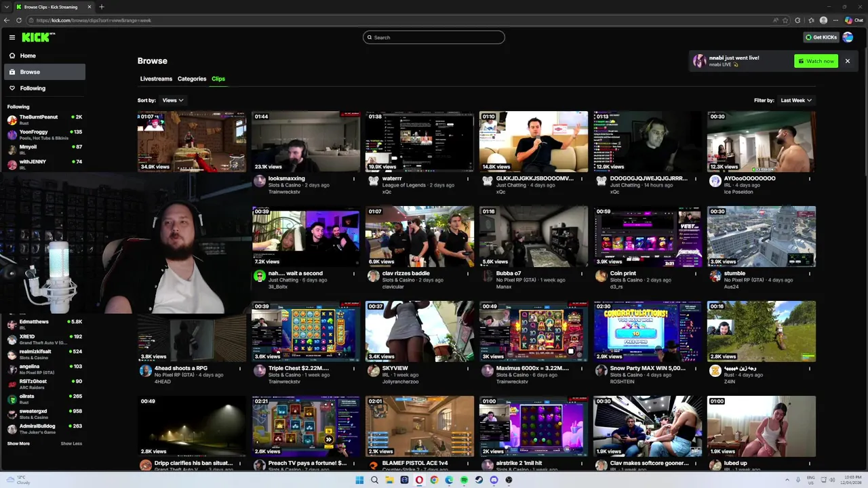Open options menu for AYOooOOOOOOOO clip

809,179
